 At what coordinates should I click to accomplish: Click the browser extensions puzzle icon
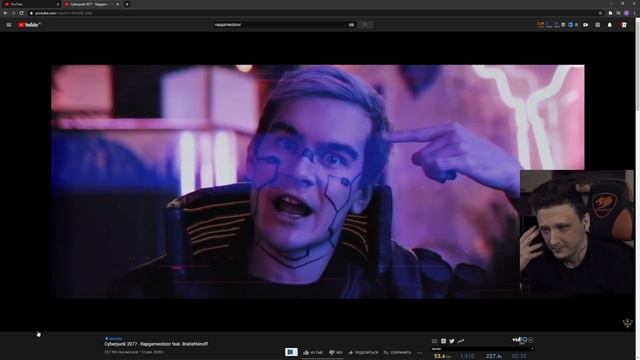(x=611, y=13)
